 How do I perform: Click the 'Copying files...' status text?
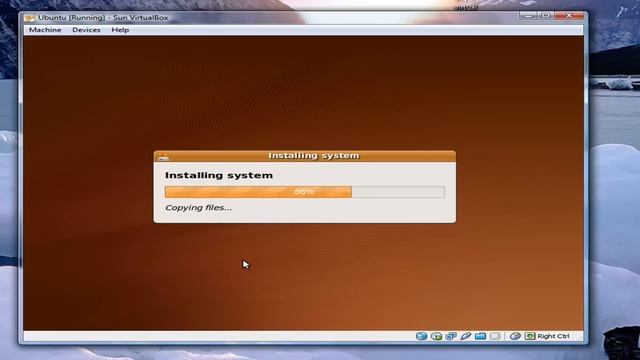point(198,208)
